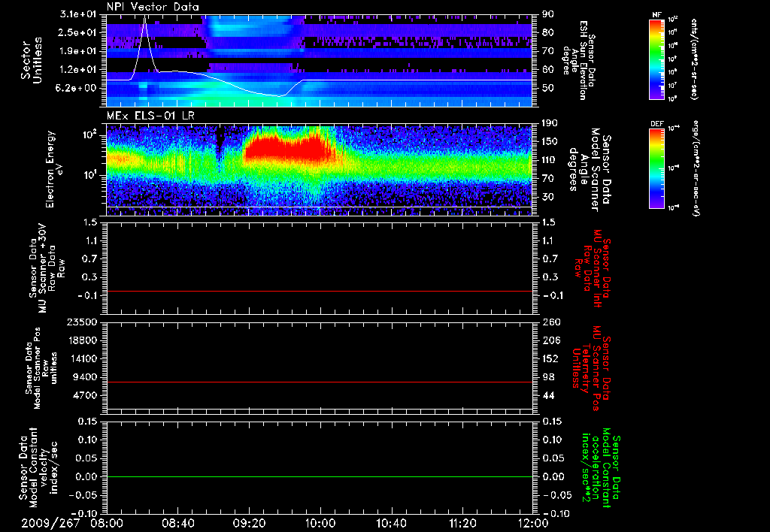Click the "ESH Sun Elevation Angle" axis title
Image resolution: width=770 pixels, height=532 pixels.
click(578, 60)
